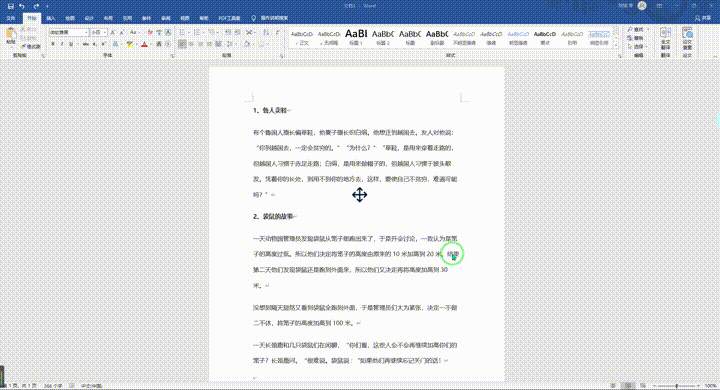Viewport: 720px width, 390px height.
Task: Switch to Web Layout view
Action: pos(643,386)
